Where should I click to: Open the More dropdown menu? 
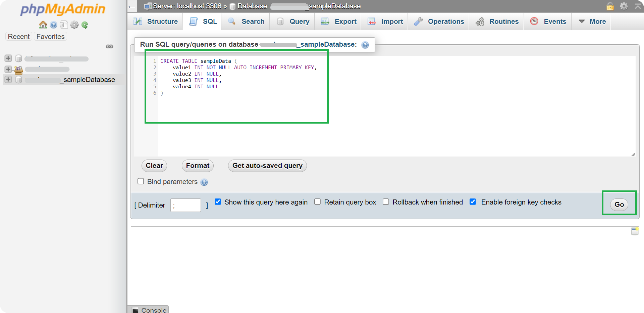[592, 21]
